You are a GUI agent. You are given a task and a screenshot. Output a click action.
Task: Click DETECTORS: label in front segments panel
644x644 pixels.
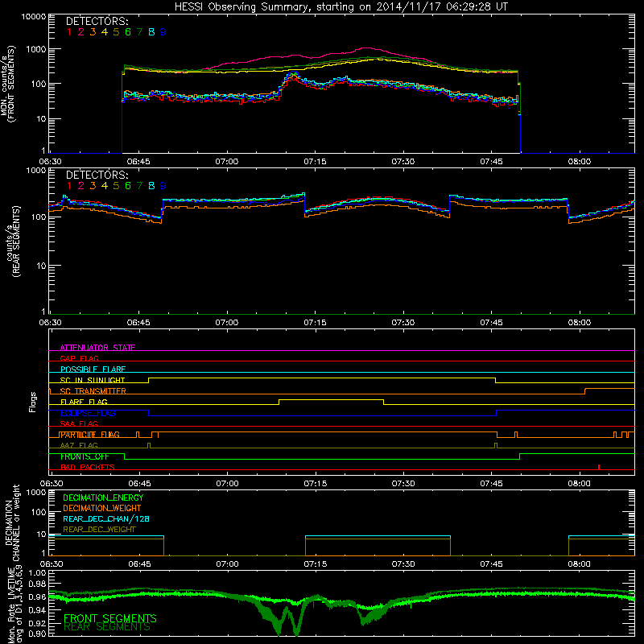97,21
